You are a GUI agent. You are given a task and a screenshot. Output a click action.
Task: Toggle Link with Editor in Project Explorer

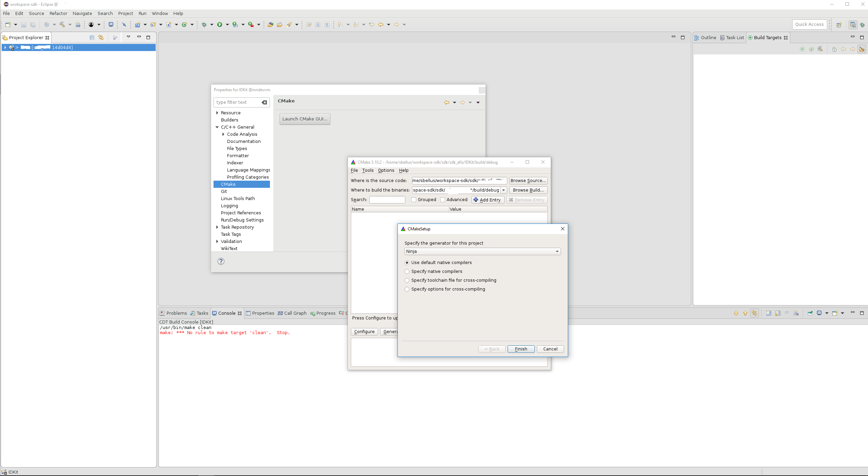101,37
